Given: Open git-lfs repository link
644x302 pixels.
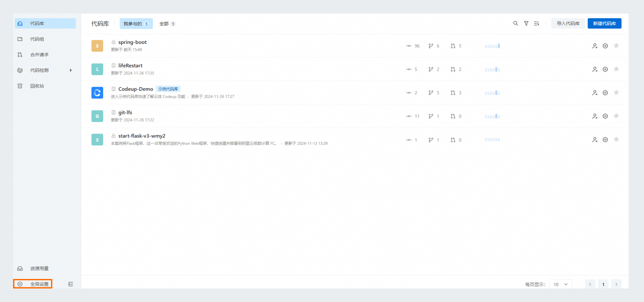Looking at the screenshot, I should click(125, 113).
